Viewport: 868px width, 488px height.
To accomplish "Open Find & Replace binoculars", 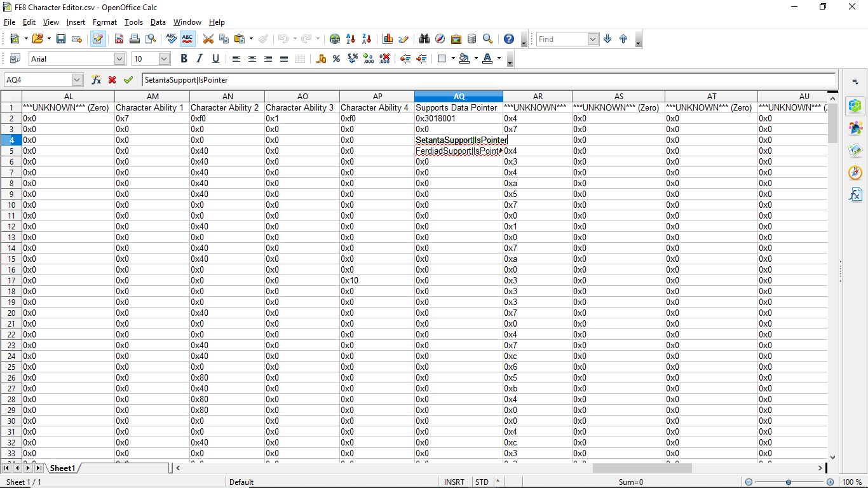I will click(x=424, y=39).
